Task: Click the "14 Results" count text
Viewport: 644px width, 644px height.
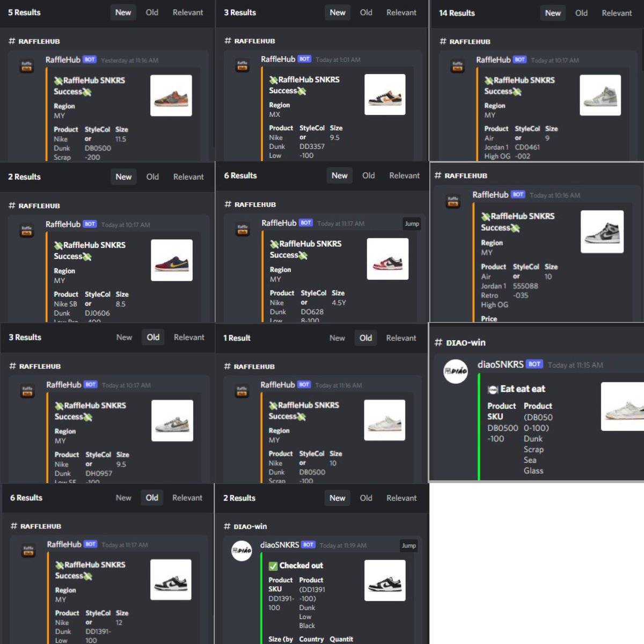Action: point(457,13)
